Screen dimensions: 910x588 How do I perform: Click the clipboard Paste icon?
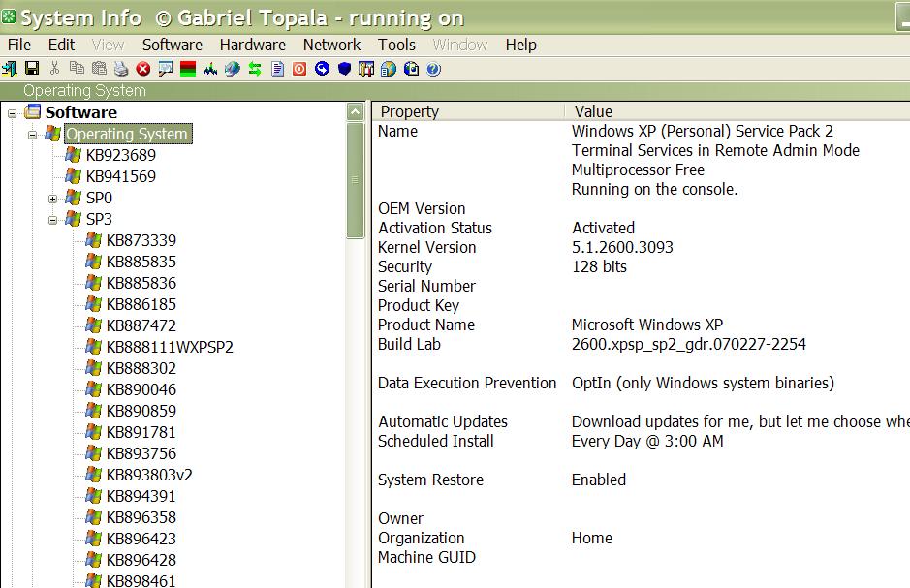pos(99,69)
